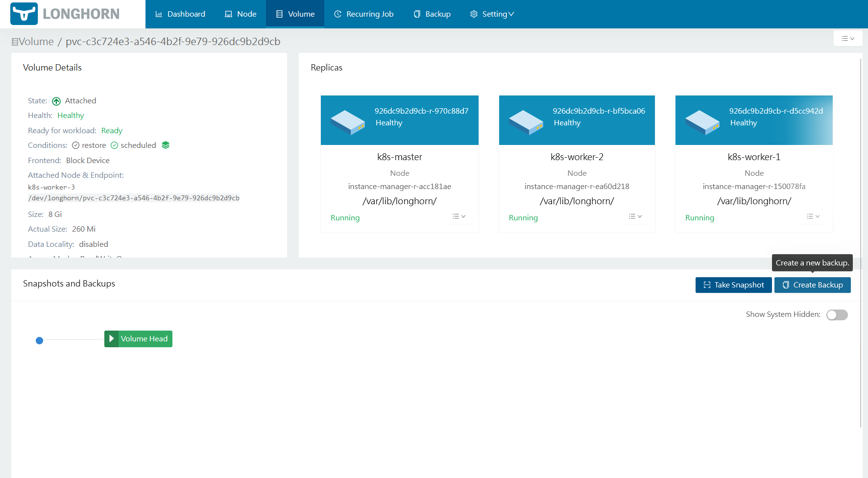Click Running status under k8s-master
The width and height of the screenshot is (868, 478).
[345, 218]
